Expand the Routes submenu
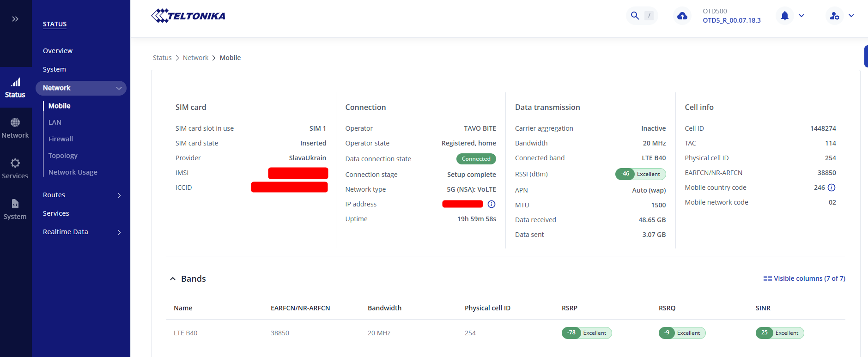 (x=119, y=195)
